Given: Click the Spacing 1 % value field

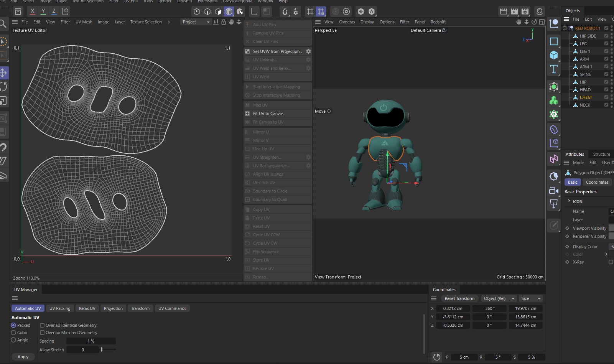Looking at the screenshot, I should 91,341.
